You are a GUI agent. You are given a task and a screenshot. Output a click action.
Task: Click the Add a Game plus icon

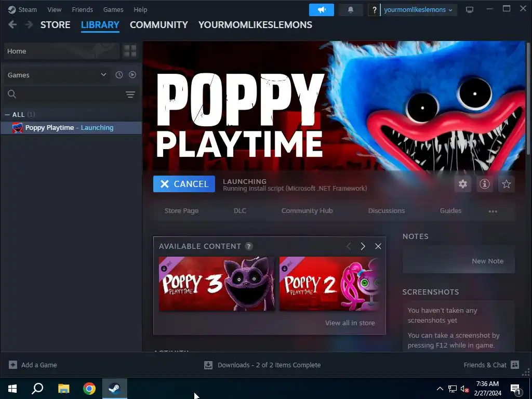[x=13, y=365]
